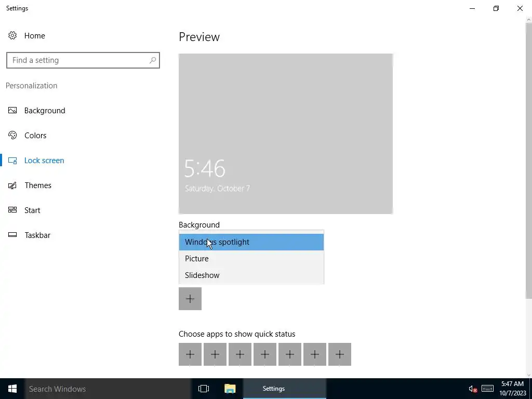Open the Taskbar settings page
The image size is (532, 399).
tap(29, 235)
